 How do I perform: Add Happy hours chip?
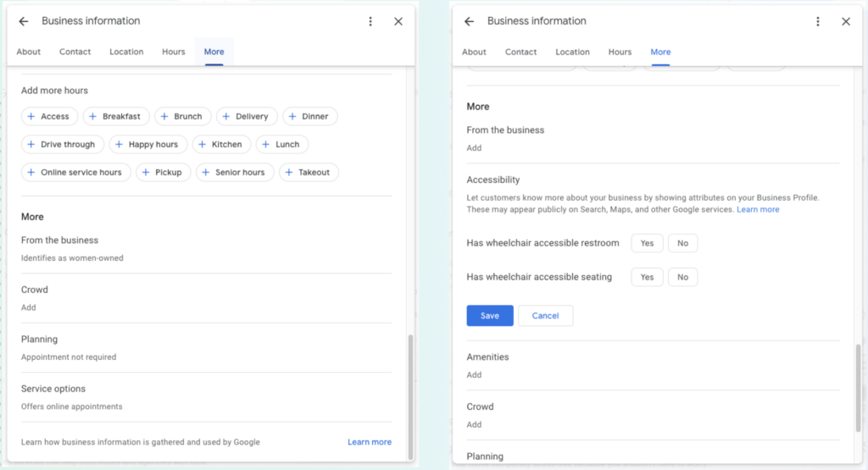pyautogui.click(x=147, y=144)
